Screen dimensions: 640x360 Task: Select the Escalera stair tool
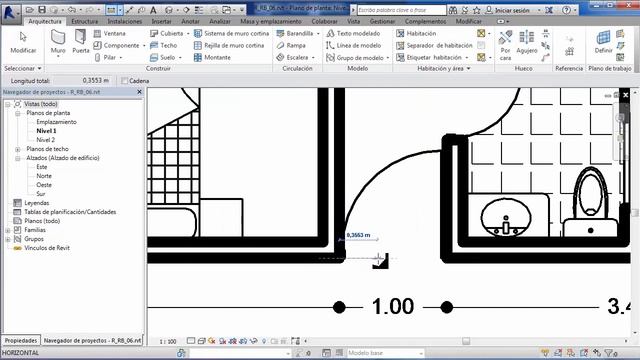(x=293, y=58)
